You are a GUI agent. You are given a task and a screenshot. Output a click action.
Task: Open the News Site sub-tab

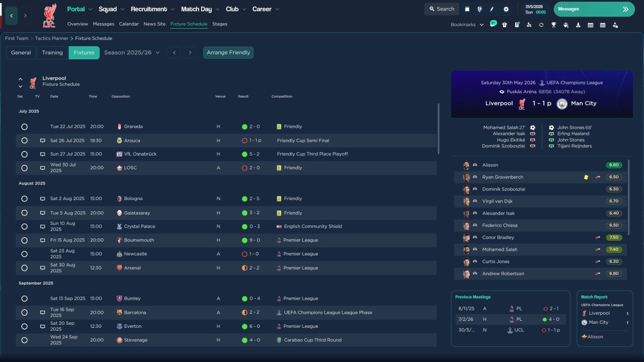[154, 24]
